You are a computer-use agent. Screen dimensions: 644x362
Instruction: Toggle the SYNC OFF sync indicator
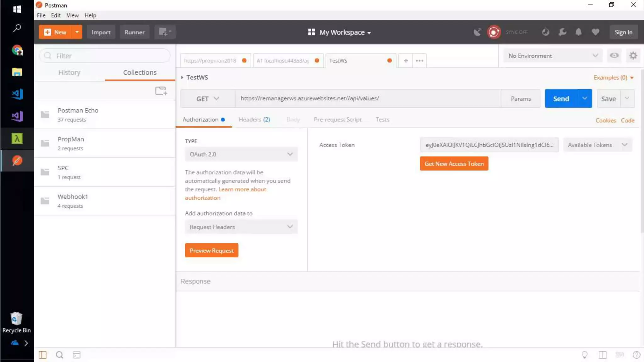494,32
